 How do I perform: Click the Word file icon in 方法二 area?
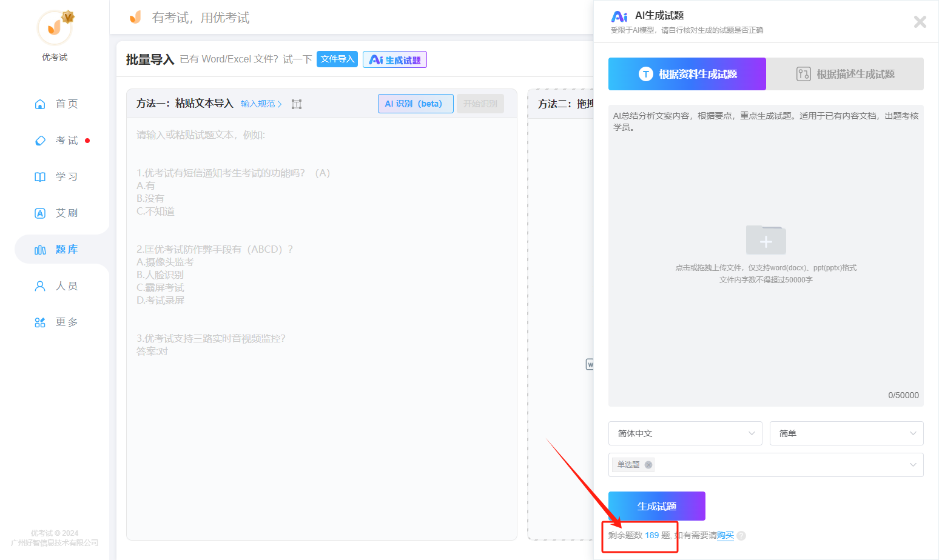tap(590, 364)
